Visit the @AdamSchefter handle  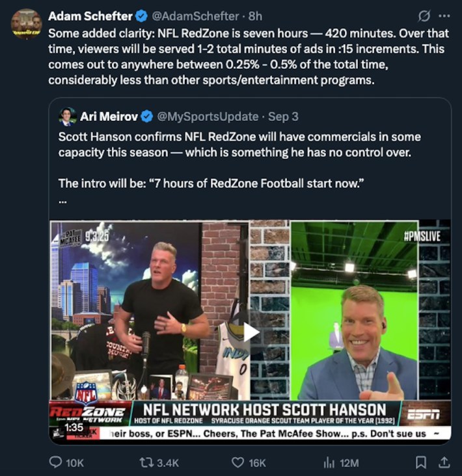click(195, 16)
